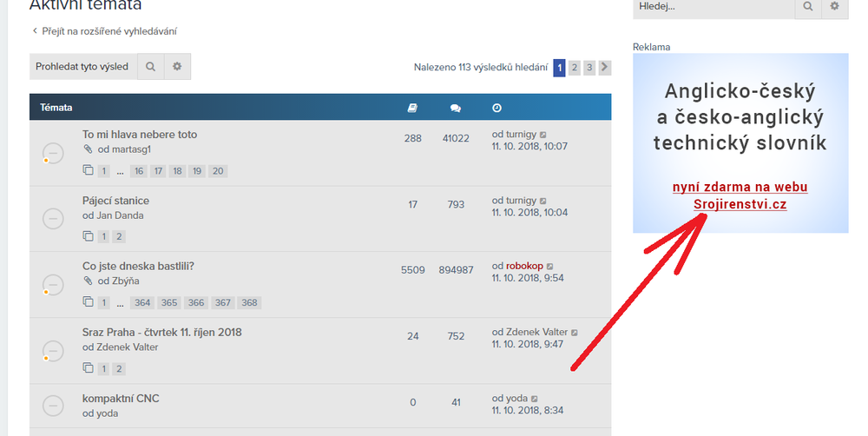Go to next results page arrow
This screenshot has width=868, height=436.
605,68
